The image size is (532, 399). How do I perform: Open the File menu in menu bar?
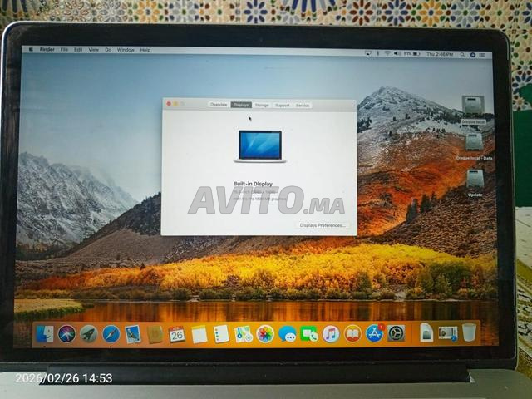click(63, 50)
